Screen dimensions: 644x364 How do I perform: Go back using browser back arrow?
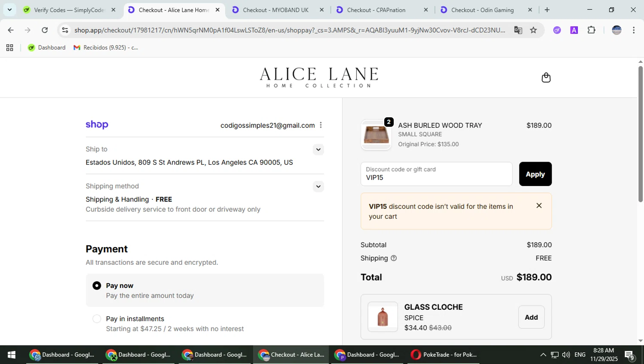(x=11, y=30)
